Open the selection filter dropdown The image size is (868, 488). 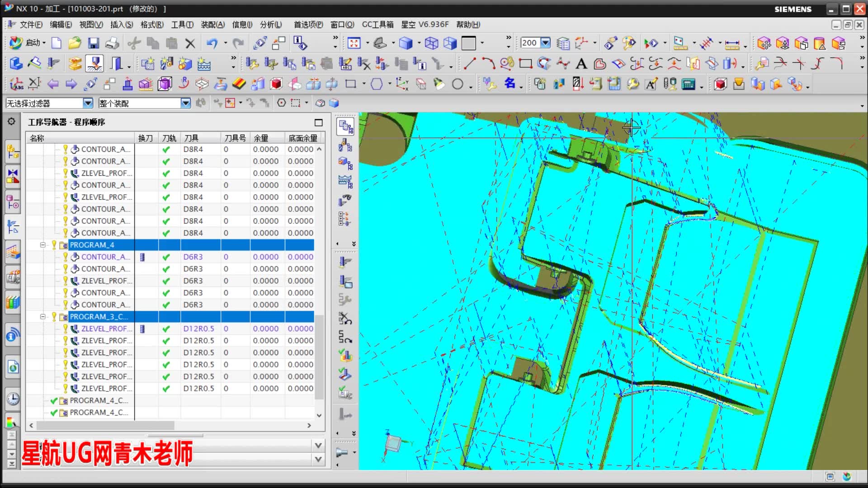(x=88, y=103)
